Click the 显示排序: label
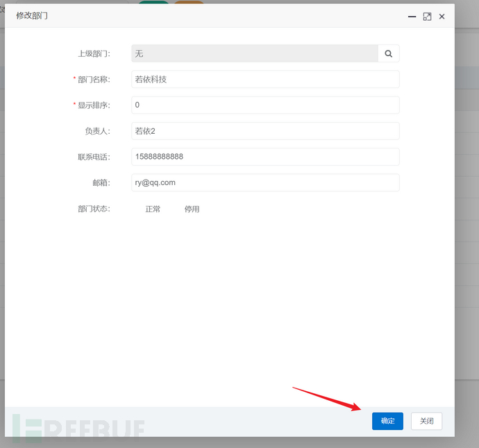The height and width of the screenshot is (448, 479). coord(94,105)
